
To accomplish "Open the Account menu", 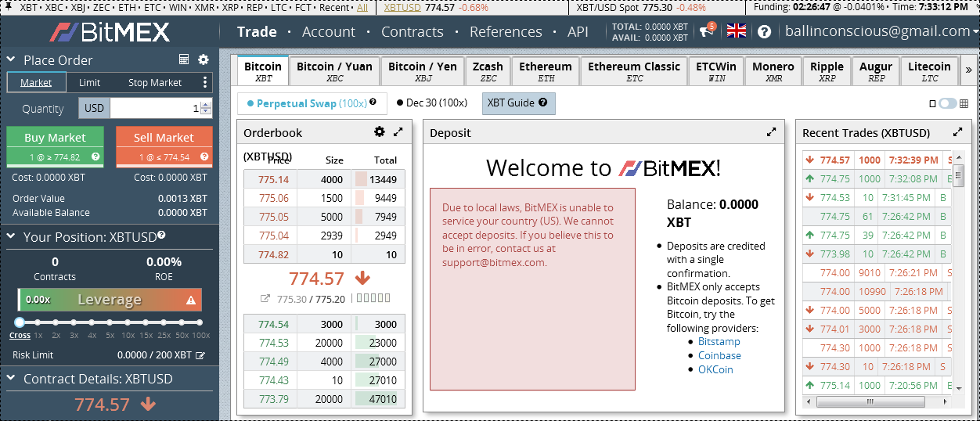I will pos(329,32).
